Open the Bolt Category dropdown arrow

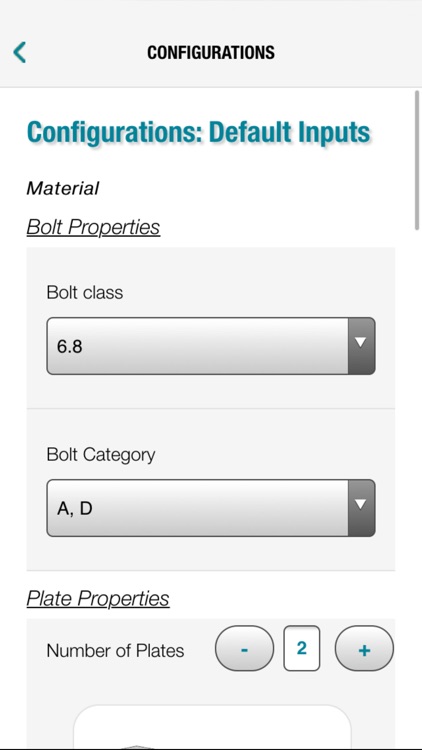click(x=361, y=507)
